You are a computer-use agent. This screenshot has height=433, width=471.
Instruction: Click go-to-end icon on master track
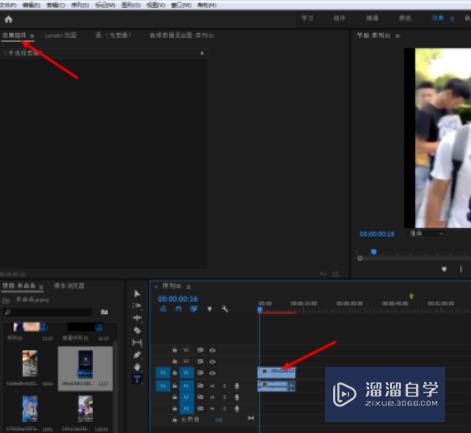pos(251,418)
